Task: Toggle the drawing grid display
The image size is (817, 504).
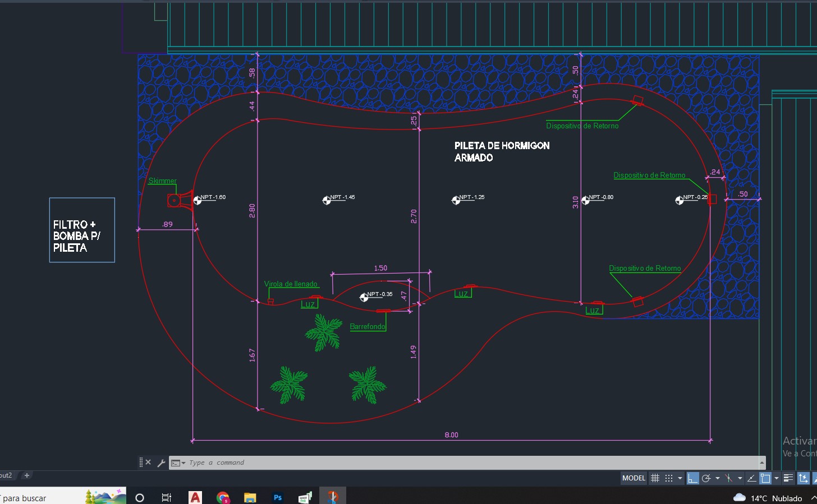Action: click(x=655, y=478)
